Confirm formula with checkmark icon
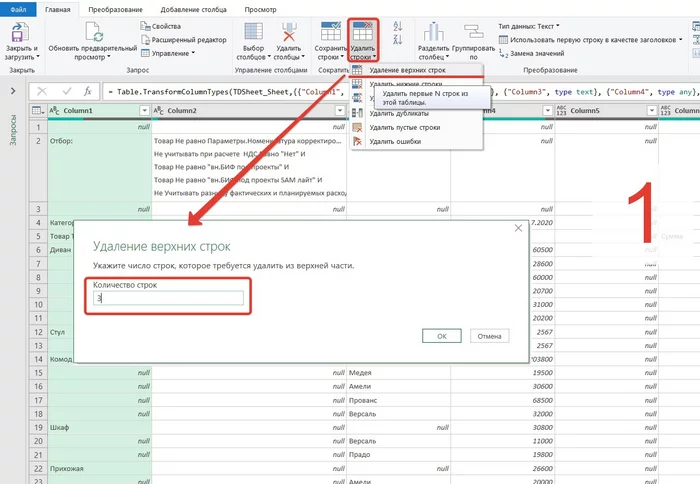This screenshot has height=484, width=700. [x=67, y=92]
